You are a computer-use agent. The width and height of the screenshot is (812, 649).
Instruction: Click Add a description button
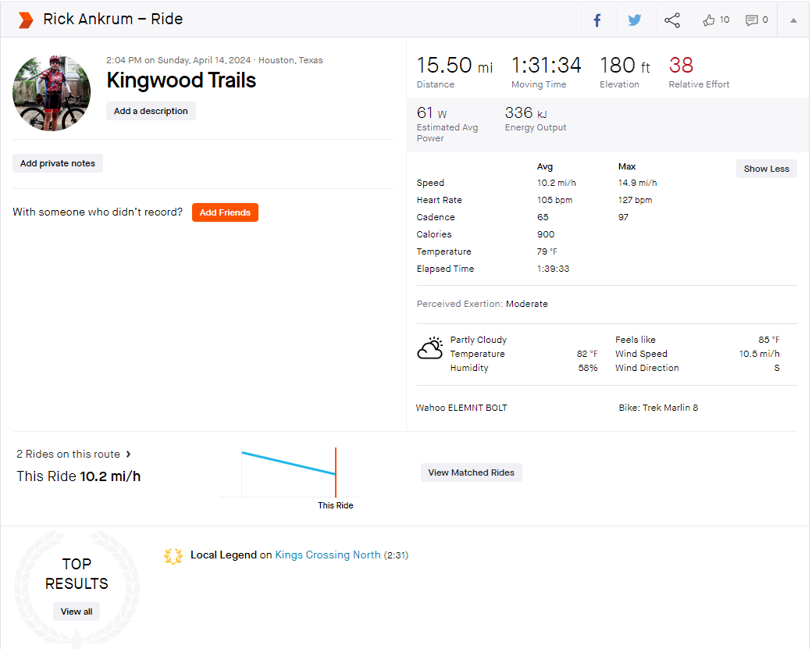(x=151, y=111)
